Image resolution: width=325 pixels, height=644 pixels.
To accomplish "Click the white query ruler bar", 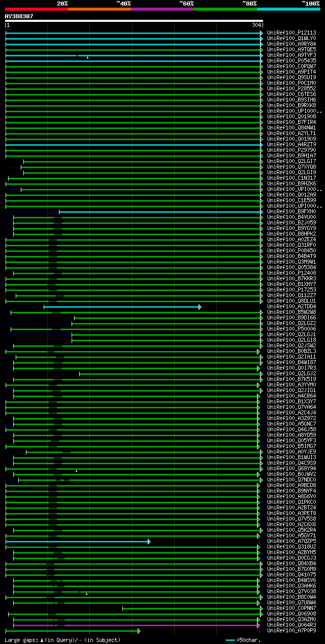I will pyautogui.click(x=134, y=21).
